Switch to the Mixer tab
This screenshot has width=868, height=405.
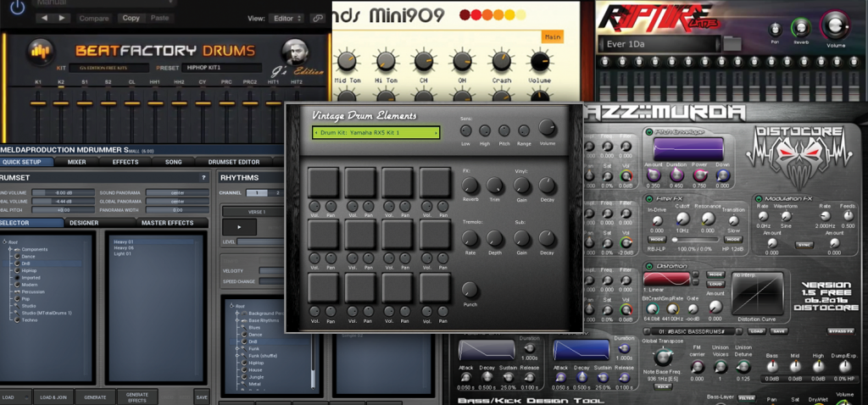coord(77,162)
